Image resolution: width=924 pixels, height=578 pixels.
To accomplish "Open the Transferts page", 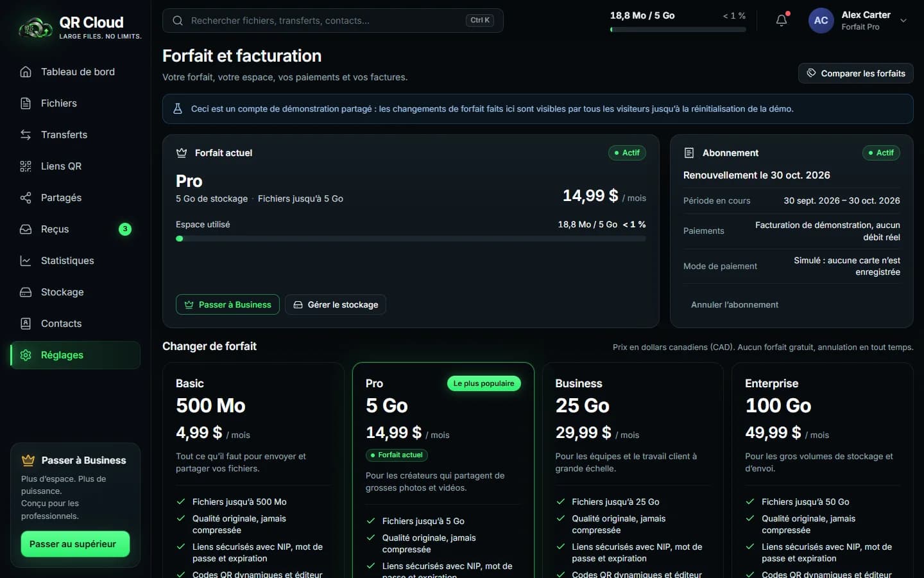I will coord(76,135).
